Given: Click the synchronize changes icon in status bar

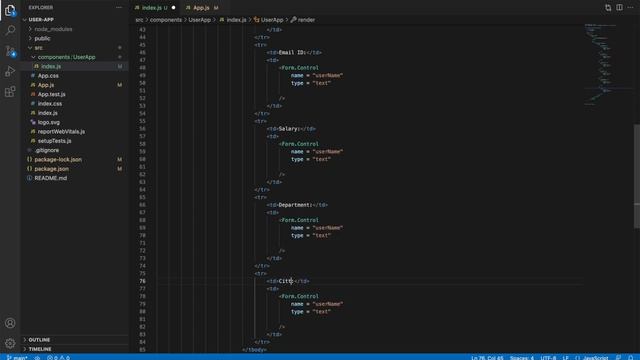Looking at the screenshot, I should tap(37, 358).
